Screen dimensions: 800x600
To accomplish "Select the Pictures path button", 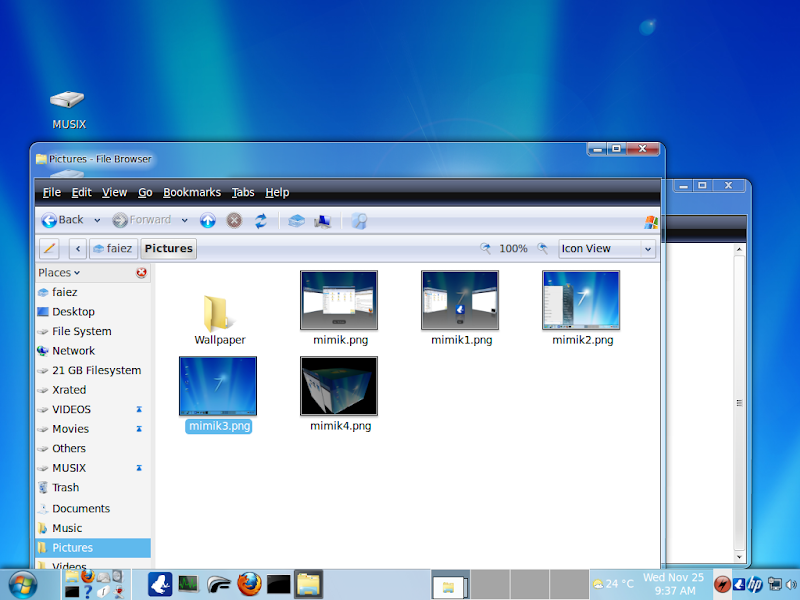I will (168, 248).
